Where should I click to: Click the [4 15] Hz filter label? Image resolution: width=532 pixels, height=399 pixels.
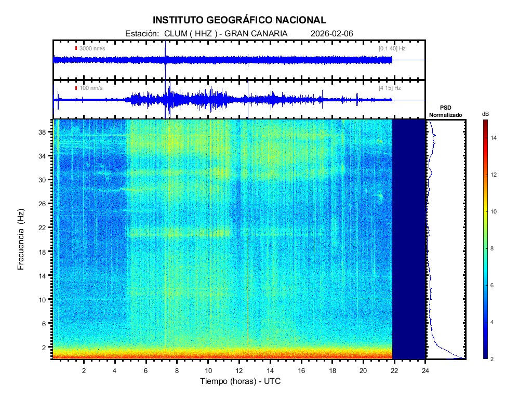[x=390, y=88]
